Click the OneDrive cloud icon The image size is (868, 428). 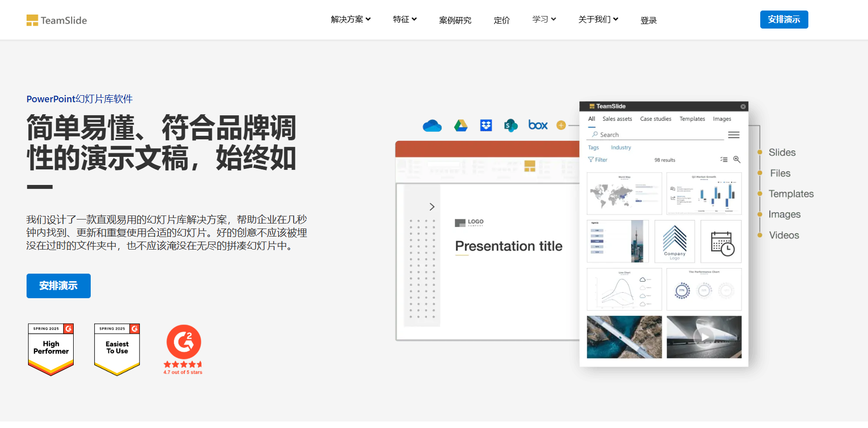click(x=432, y=125)
